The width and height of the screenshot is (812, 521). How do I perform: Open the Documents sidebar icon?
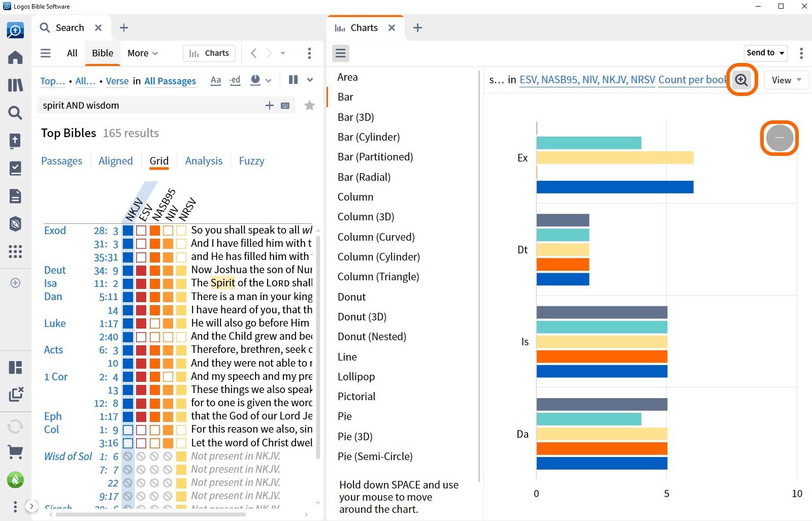click(x=15, y=196)
